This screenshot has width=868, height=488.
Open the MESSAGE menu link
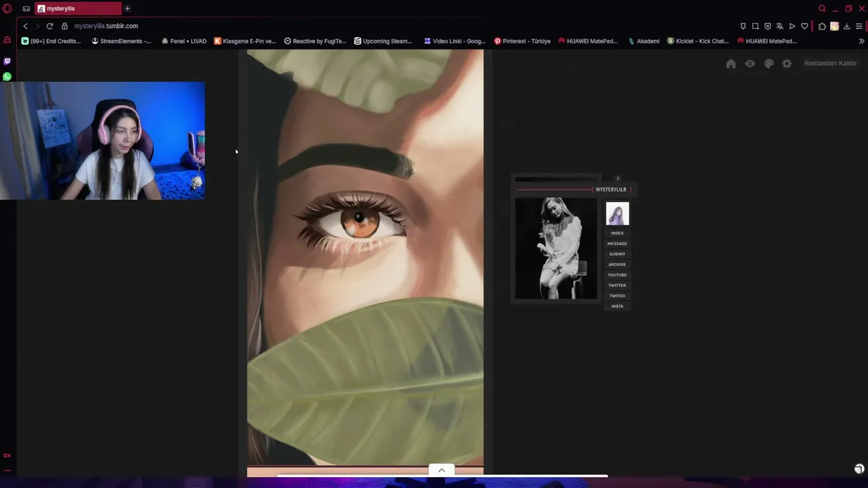pyautogui.click(x=617, y=243)
